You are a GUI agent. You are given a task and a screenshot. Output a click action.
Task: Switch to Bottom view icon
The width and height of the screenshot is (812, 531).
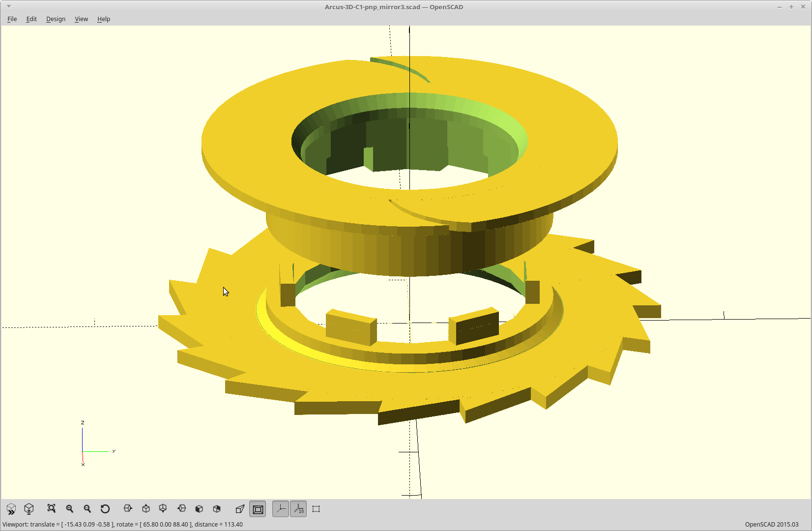(x=163, y=509)
